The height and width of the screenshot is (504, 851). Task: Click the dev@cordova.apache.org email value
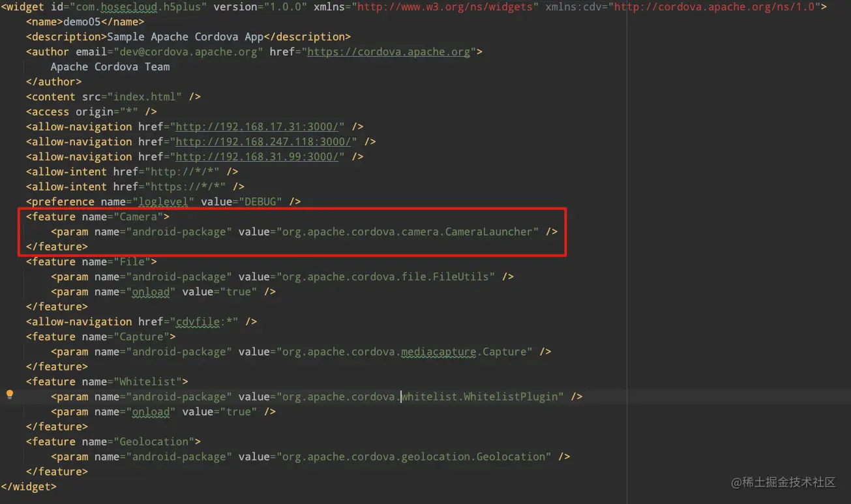pos(188,52)
